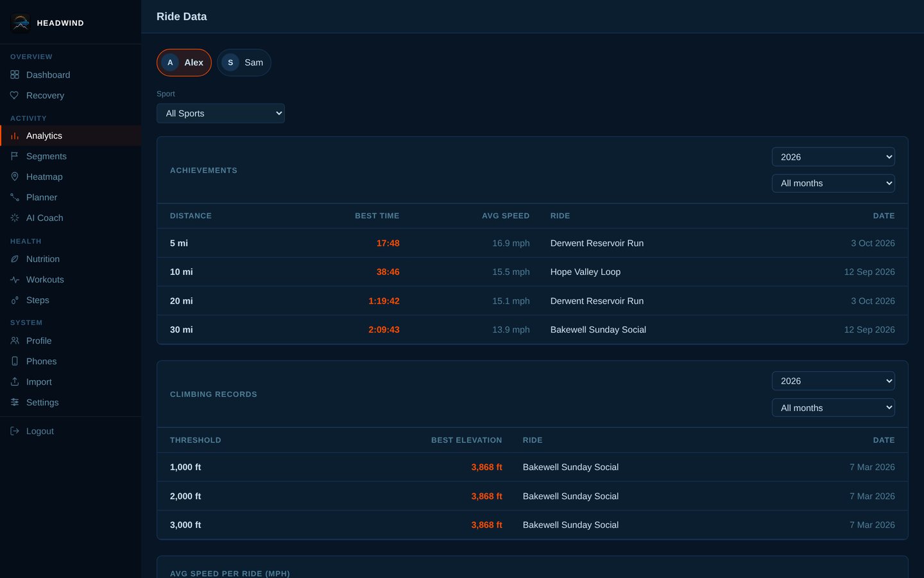
Task: Click the Best Elevation column header
Action: coord(466,440)
